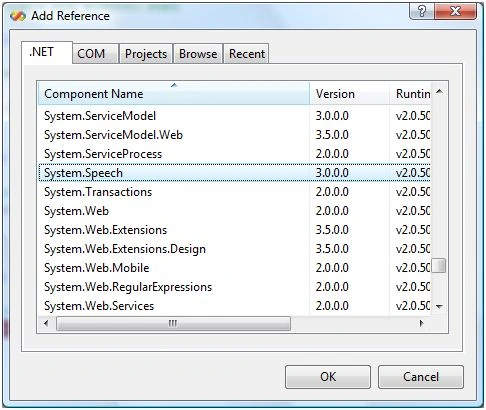The width and height of the screenshot is (486, 410).
Task: Sort by the Component Name column header
Action: 174,93
